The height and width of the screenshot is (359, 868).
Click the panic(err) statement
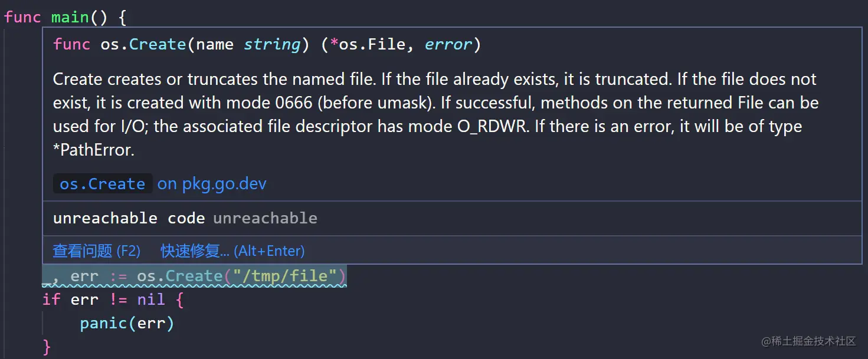point(127,323)
